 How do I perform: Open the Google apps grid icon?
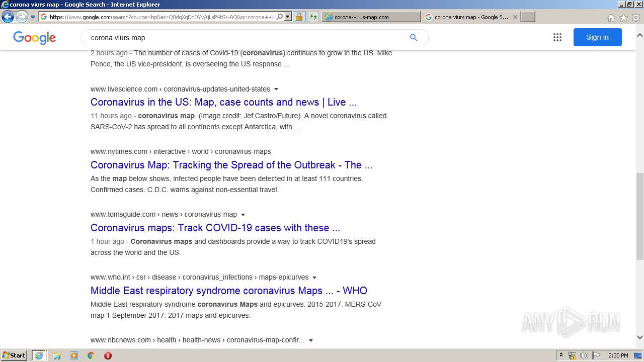[557, 37]
